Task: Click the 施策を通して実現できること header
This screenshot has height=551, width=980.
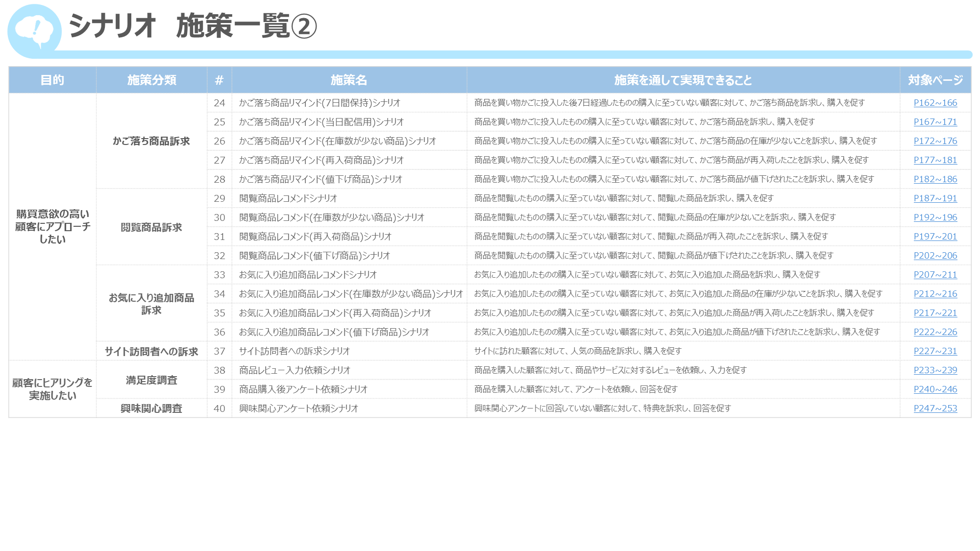Action: click(x=683, y=80)
